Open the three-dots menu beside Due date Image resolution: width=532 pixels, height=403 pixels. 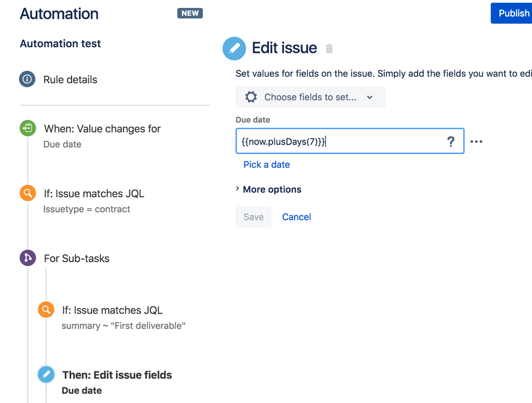coord(476,141)
